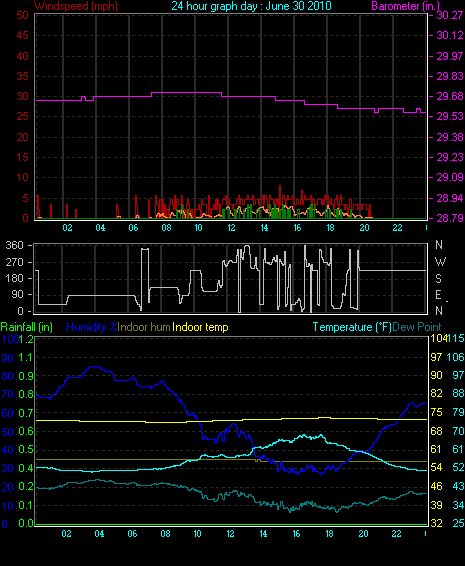Click barometer value "28.79"

(450, 218)
